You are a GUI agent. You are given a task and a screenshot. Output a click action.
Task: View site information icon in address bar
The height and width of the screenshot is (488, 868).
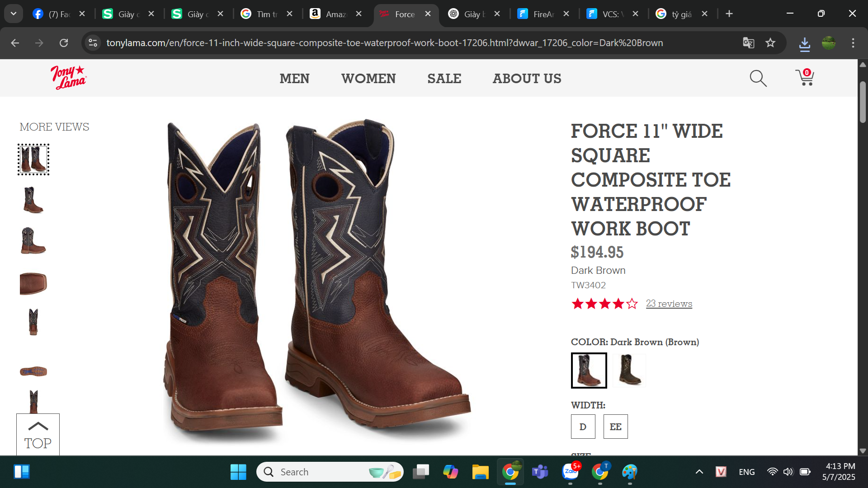pyautogui.click(x=93, y=43)
